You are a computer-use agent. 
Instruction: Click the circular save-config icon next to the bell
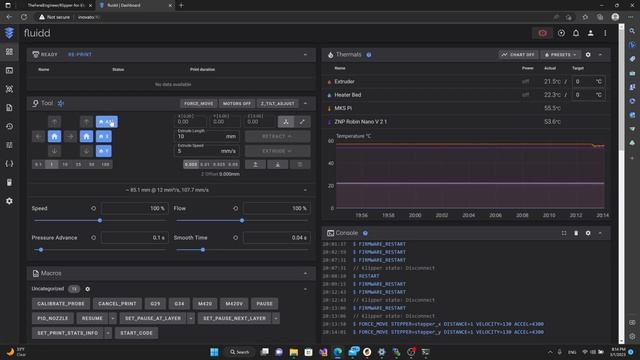pyautogui.click(x=561, y=33)
